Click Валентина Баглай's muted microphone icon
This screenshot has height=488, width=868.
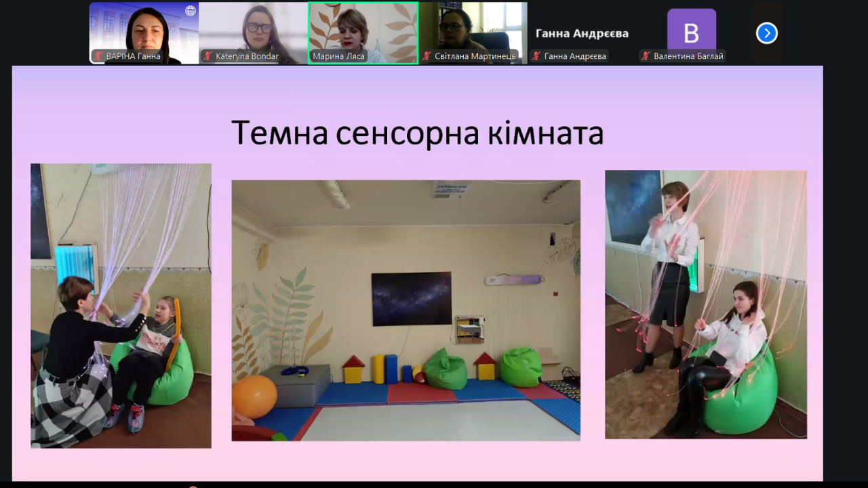tap(646, 56)
